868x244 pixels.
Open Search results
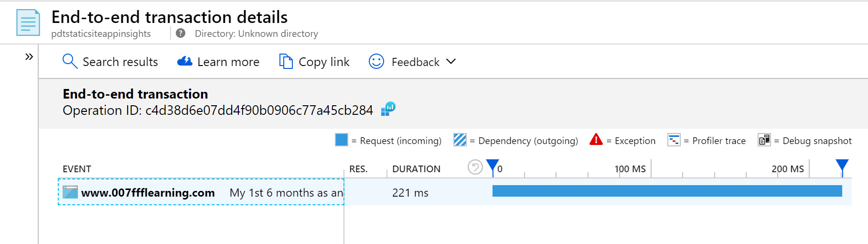(120, 62)
